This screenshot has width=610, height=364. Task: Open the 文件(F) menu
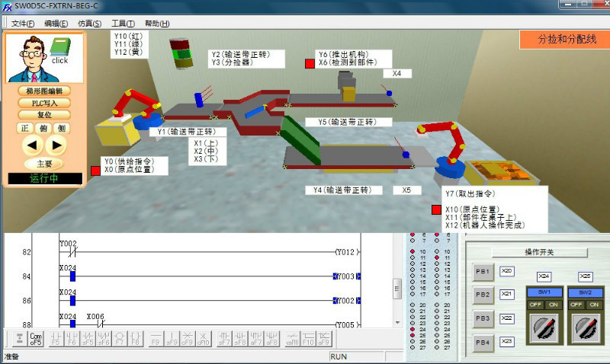(x=23, y=24)
